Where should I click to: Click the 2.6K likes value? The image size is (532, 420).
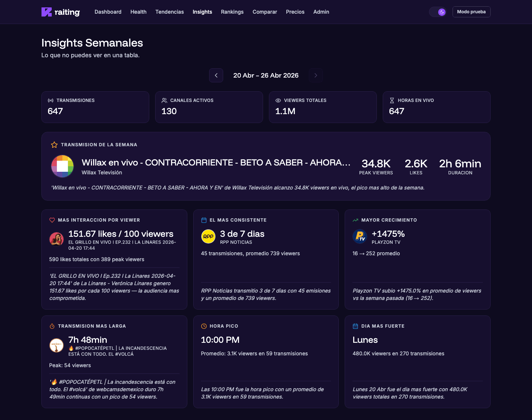point(416,164)
